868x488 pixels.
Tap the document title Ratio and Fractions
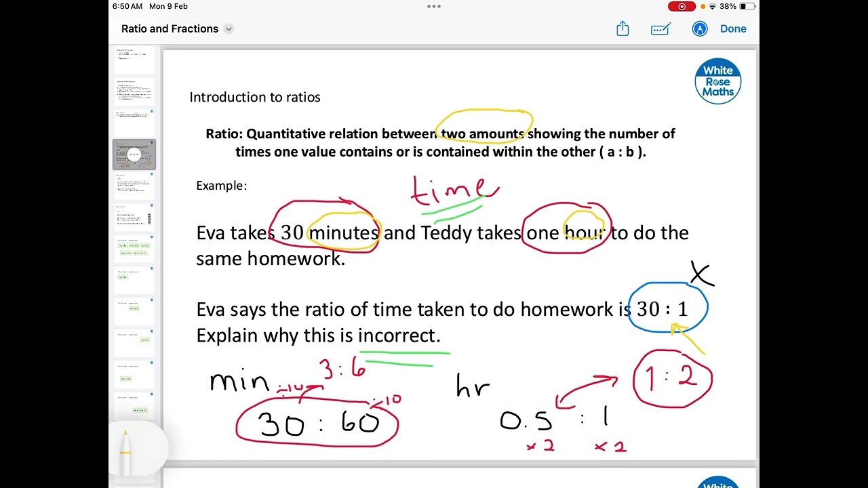point(170,28)
